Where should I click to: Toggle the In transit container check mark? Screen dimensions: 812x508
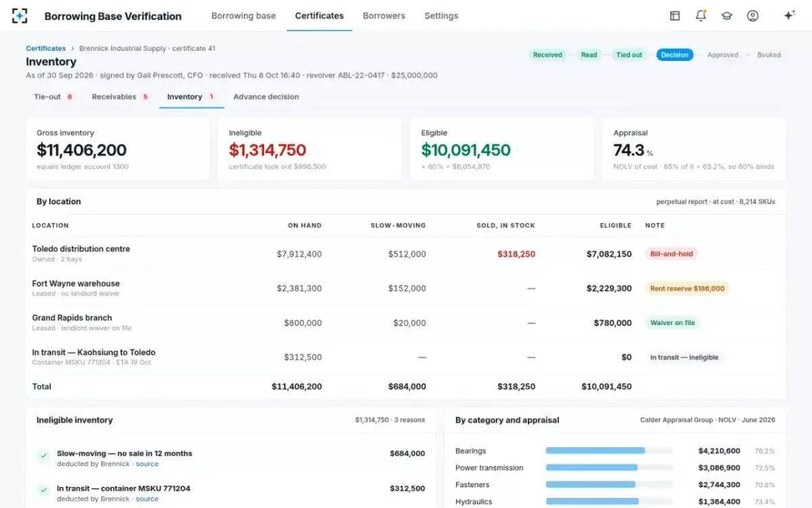point(43,490)
